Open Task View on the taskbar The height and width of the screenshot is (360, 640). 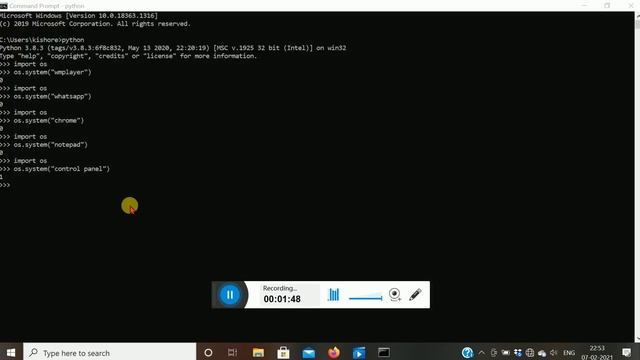point(232,353)
